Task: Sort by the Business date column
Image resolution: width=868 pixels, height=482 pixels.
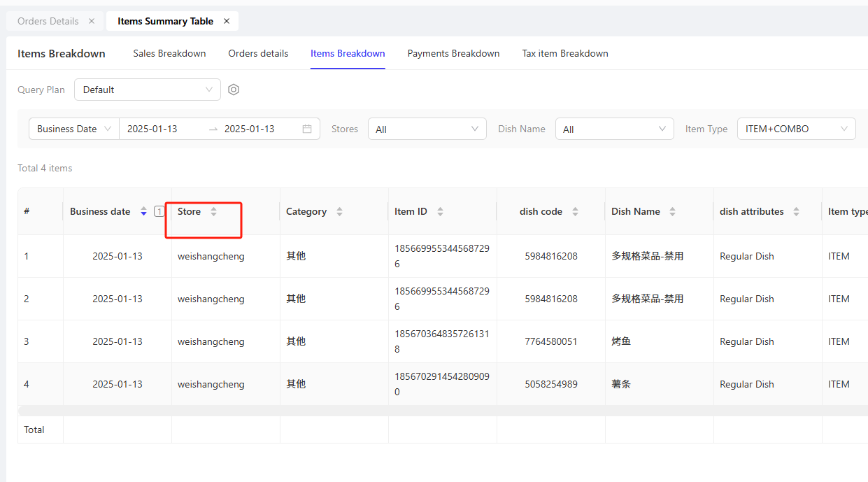Action: 143,211
